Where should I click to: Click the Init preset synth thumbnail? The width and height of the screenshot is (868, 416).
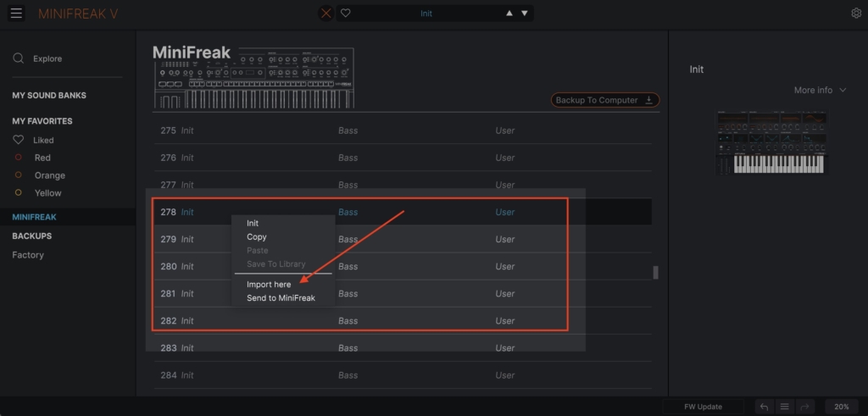click(x=769, y=141)
